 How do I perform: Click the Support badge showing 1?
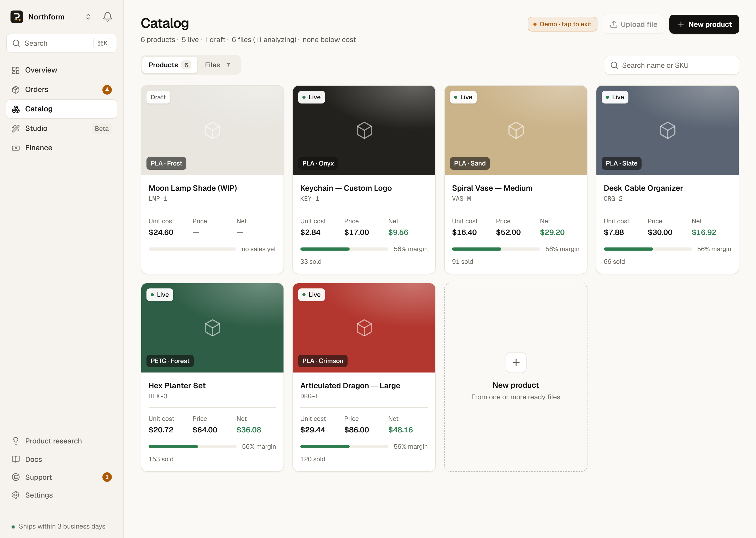[107, 477]
